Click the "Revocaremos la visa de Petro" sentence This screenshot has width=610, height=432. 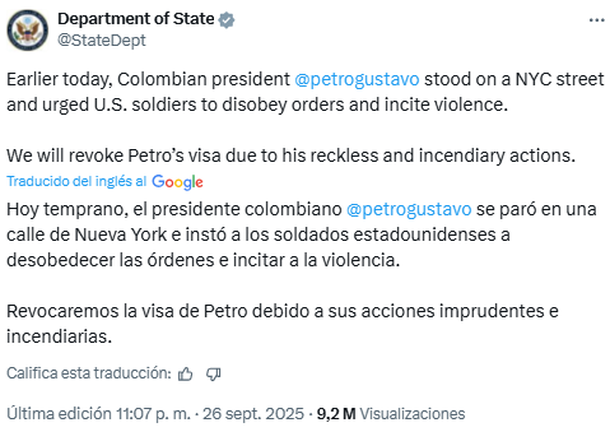280,310
